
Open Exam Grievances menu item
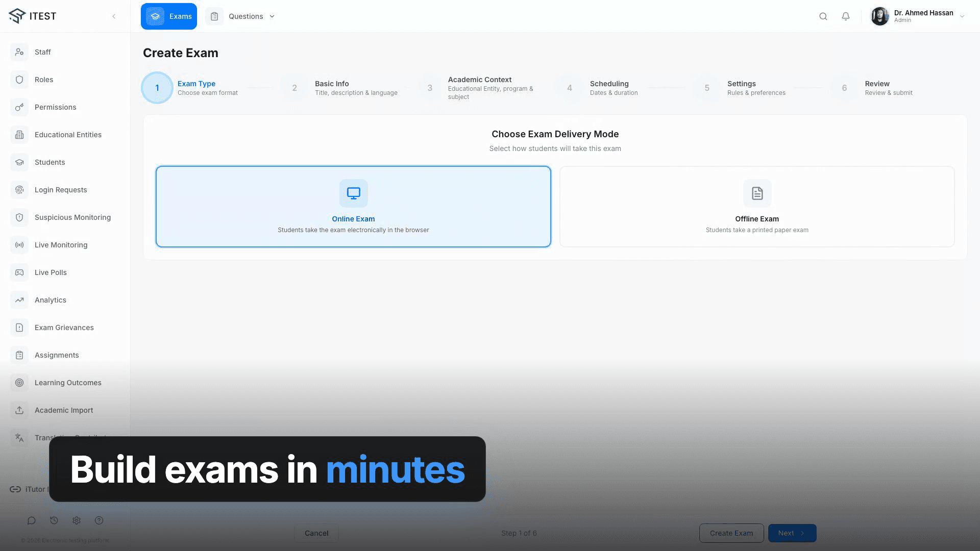click(65, 328)
